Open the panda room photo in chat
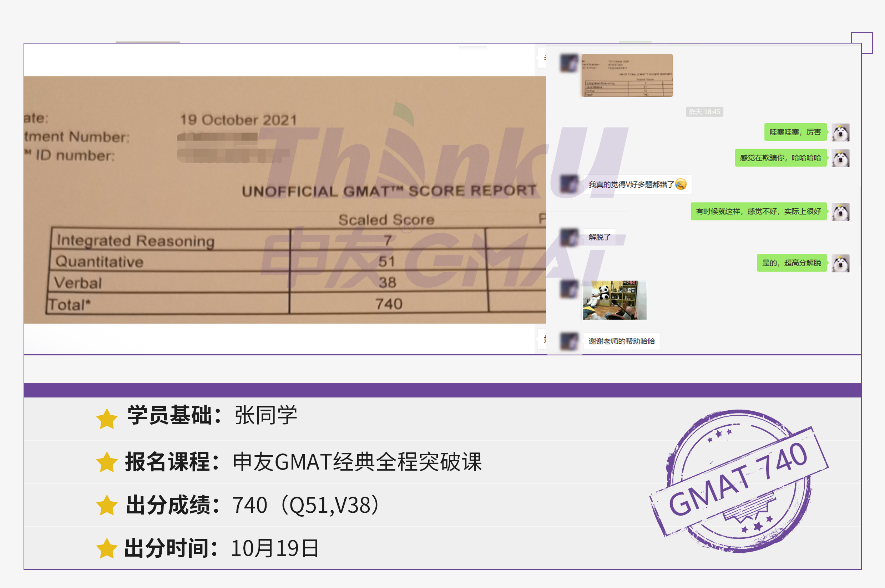Screen dimensions: 885x588 614,300
